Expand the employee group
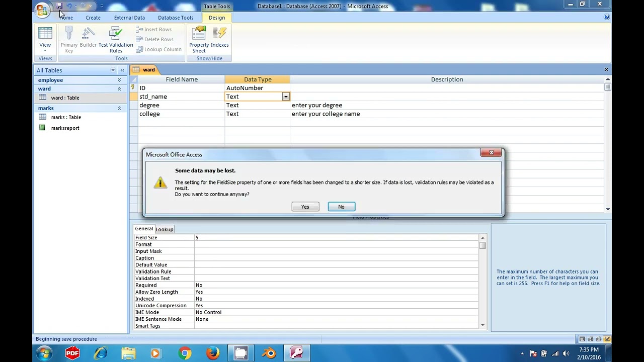Image resolution: width=644 pixels, height=362 pixels. pyautogui.click(x=119, y=80)
